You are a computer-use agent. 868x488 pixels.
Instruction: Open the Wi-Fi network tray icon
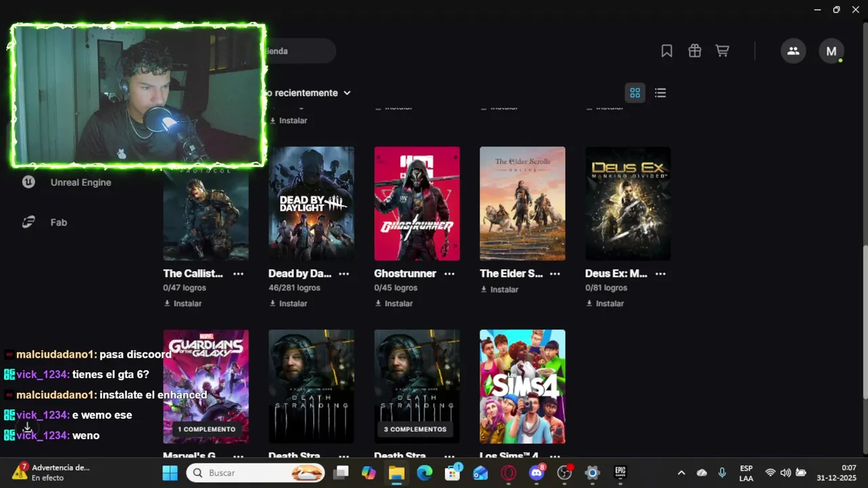tap(770, 472)
